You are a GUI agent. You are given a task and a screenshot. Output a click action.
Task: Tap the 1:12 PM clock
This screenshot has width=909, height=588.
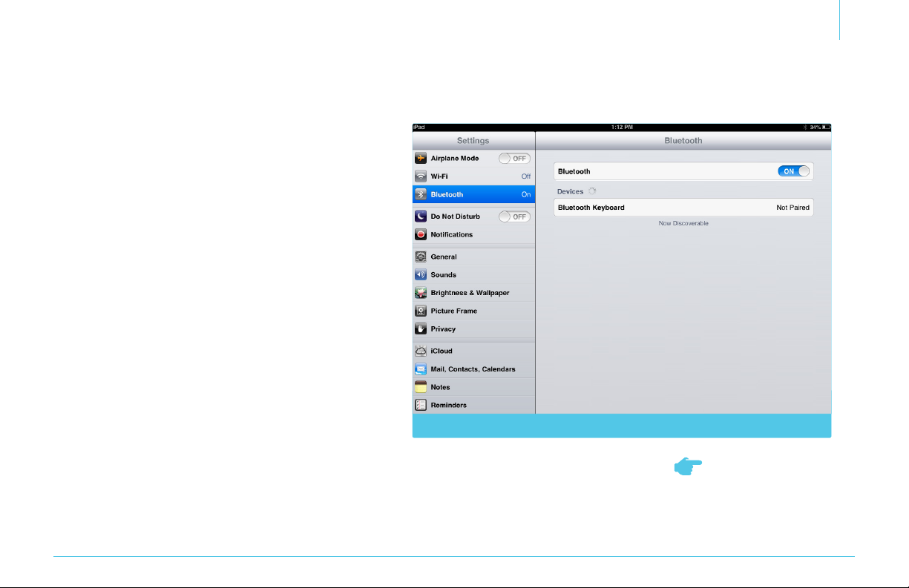tap(621, 128)
